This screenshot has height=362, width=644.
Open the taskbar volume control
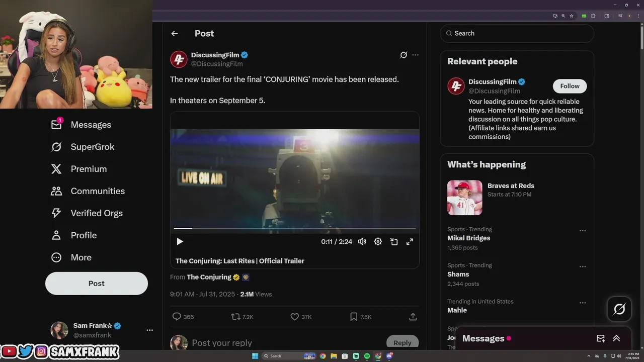tap(619, 356)
